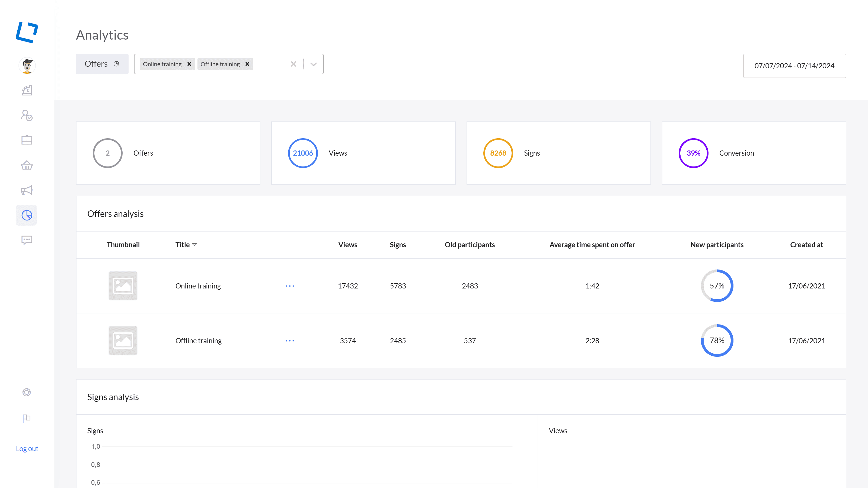The image size is (868, 488).
Task: Open the shopping basket sidebar icon
Action: pos(27,165)
